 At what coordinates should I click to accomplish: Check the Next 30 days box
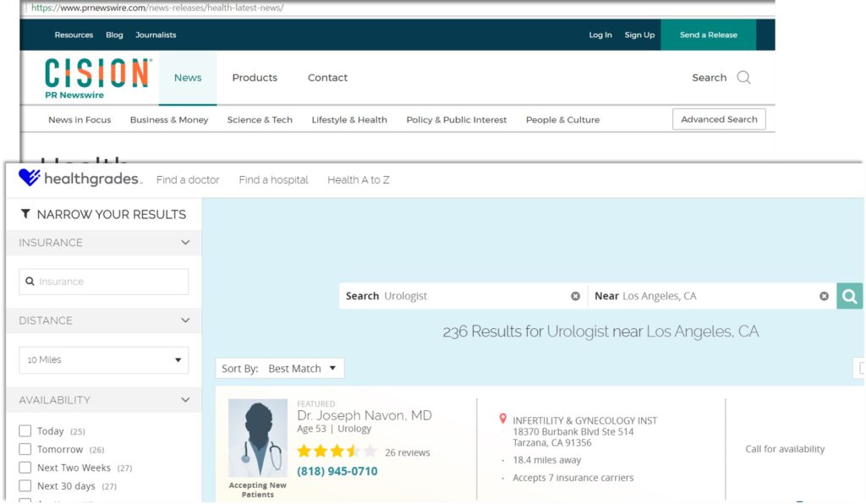click(x=25, y=485)
